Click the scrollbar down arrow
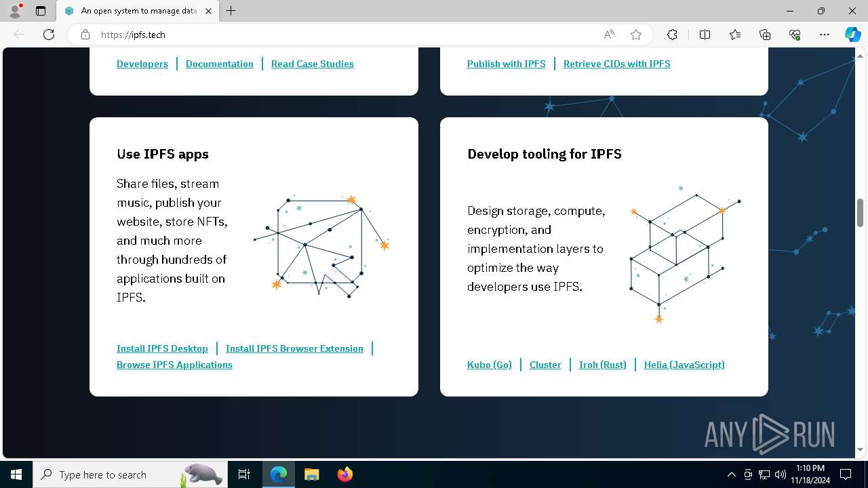The height and width of the screenshot is (488, 868). point(860,449)
